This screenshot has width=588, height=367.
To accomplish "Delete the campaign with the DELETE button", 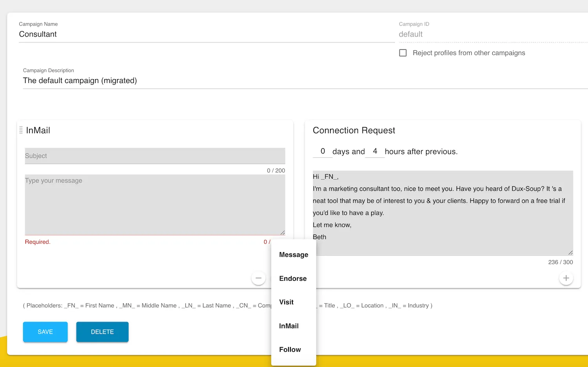I will 102,332.
